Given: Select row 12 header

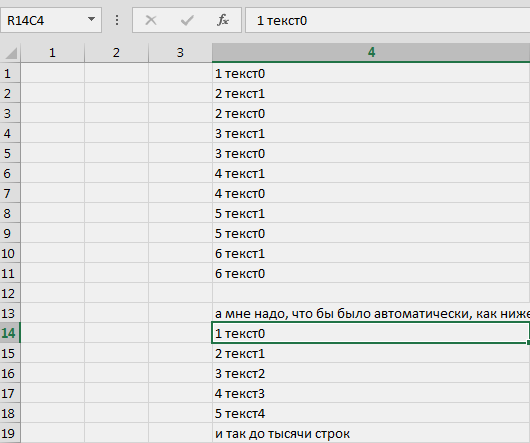Looking at the screenshot, I should pos(10,293).
